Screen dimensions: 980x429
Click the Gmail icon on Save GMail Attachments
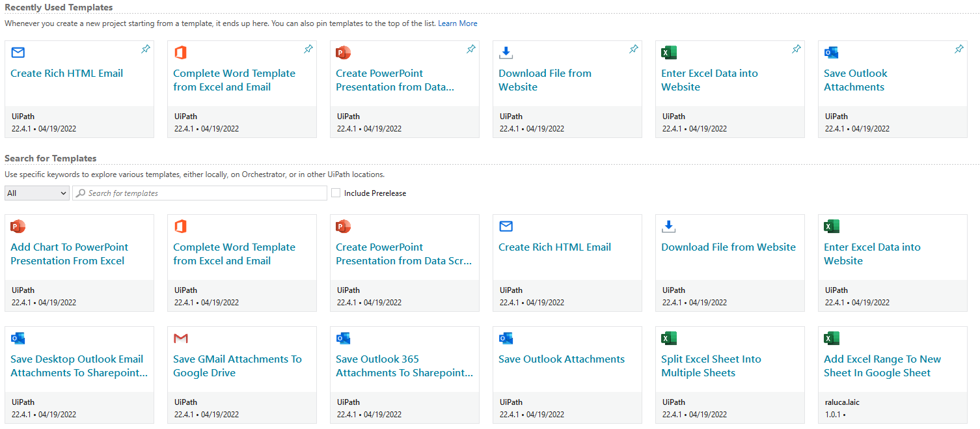tap(181, 339)
